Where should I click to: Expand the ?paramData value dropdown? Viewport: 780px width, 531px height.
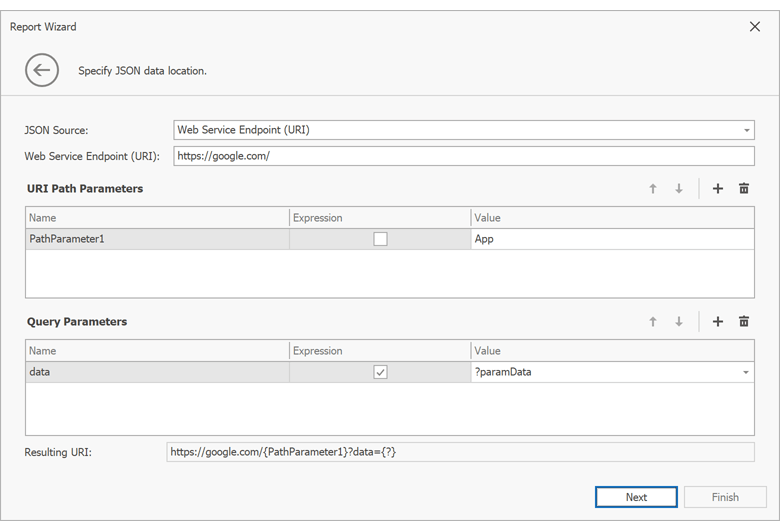pyautogui.click(x=745, y=372)
